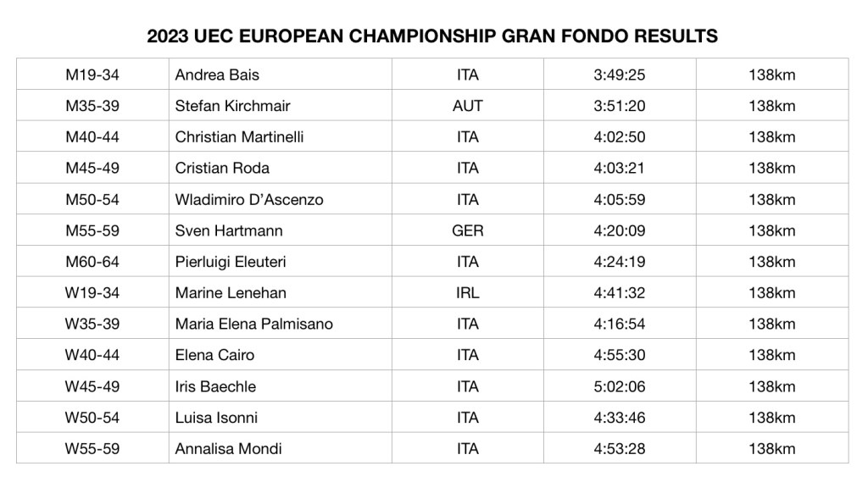Click the IRL country cell
This screenshot has height=488, width=868.
[x=467, y=293]
